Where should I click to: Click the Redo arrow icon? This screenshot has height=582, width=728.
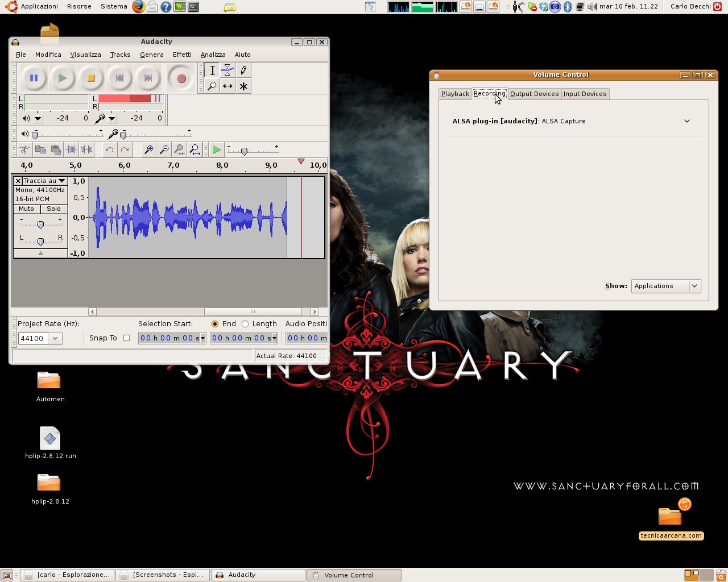pos(125,150)
